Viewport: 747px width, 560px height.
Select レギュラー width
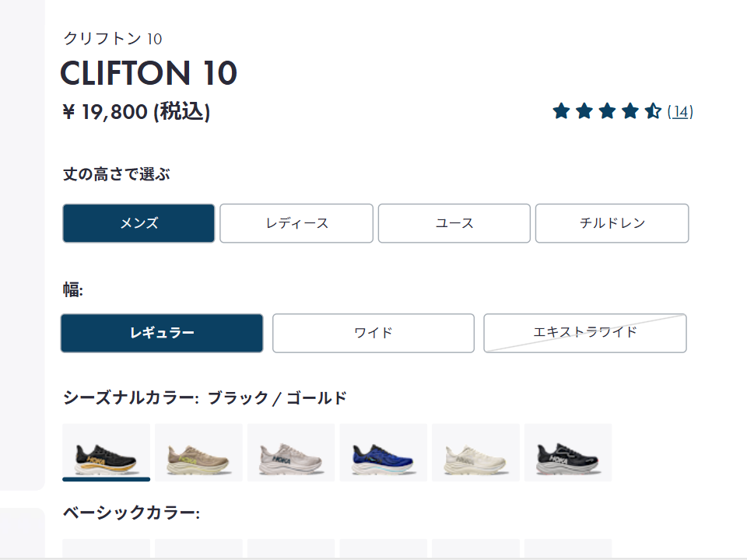click(x=162, y=333)
